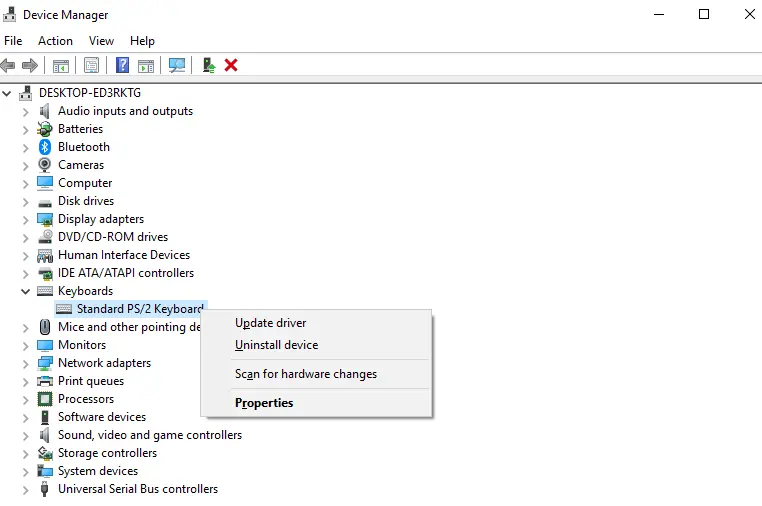Select Universal Serial Bus controllers label
Image resolution: width=762 pixels, height=506 pixels.
point(138,489)
